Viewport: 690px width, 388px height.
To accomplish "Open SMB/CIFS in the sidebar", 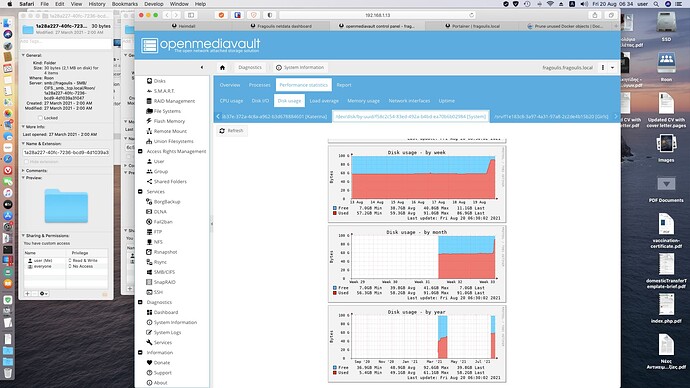I will point(160,272).
